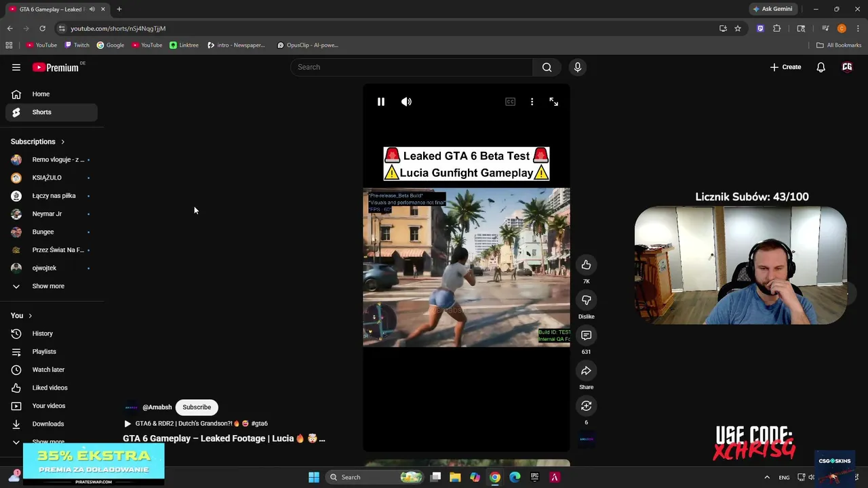The image size is (868, 488).
Task: Open YouTube notifications bell
Action: 821,67
